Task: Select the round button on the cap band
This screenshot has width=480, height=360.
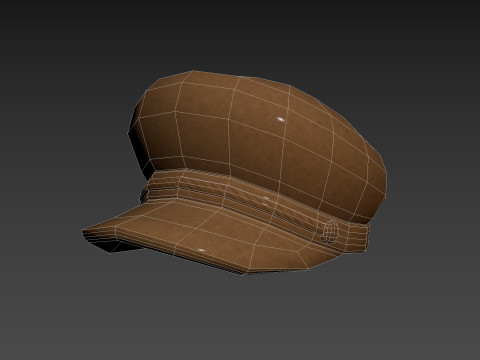Action: point(331,232)
